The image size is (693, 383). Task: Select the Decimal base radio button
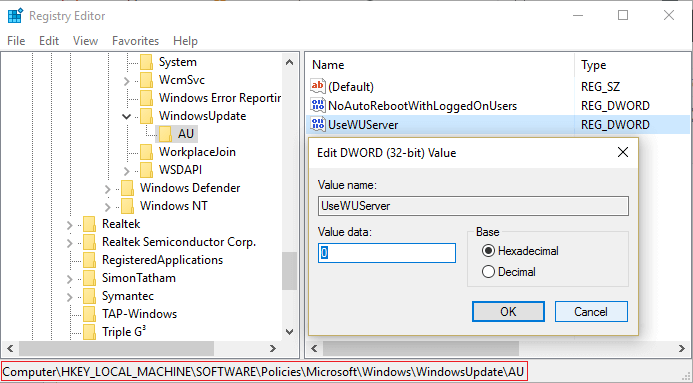coord(488,272)
